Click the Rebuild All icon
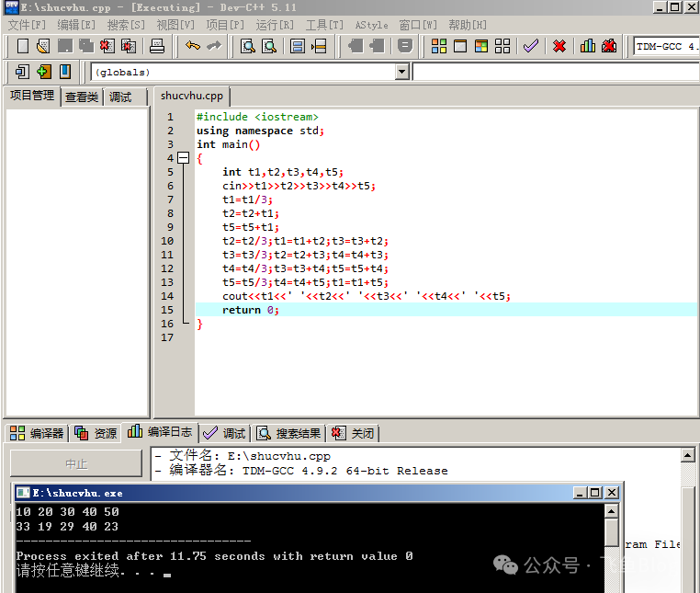This screenshot has width=700, height=593. pyautogui.click(x=502, y=46)
